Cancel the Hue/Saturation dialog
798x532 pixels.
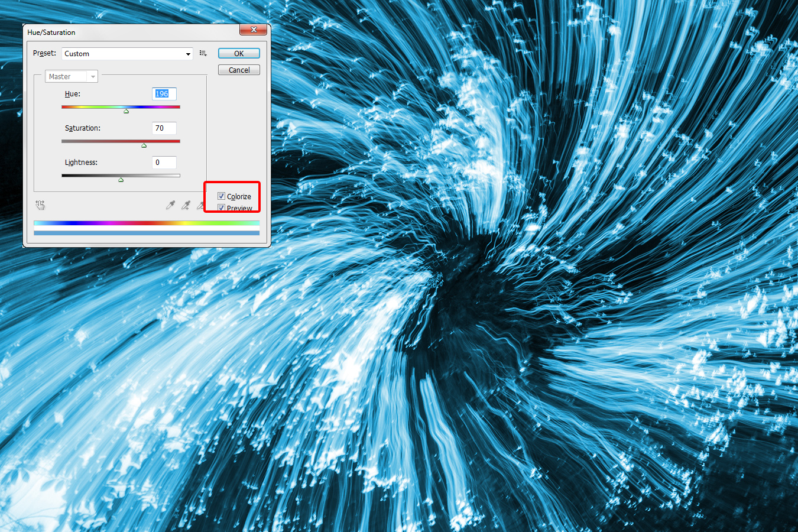(239, 70)
